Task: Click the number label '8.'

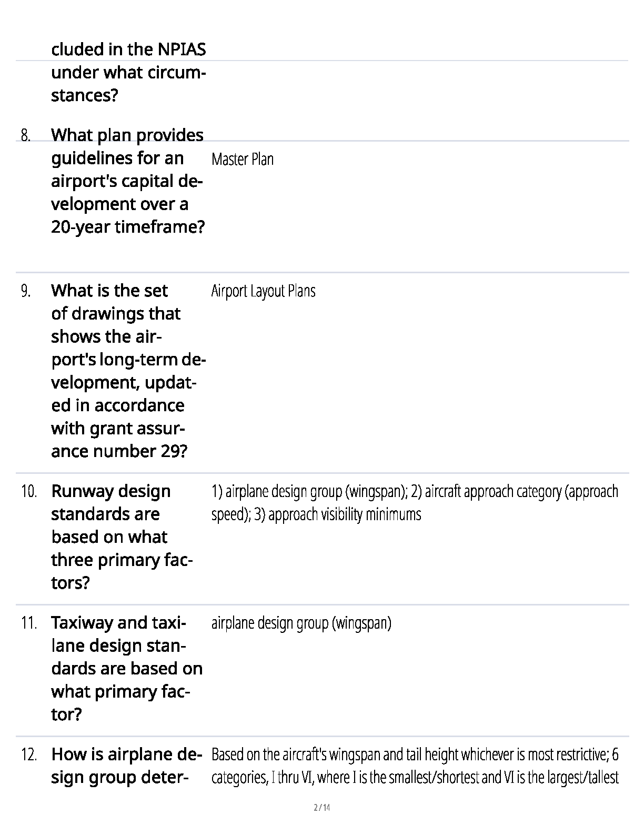Action: (26, 135)
